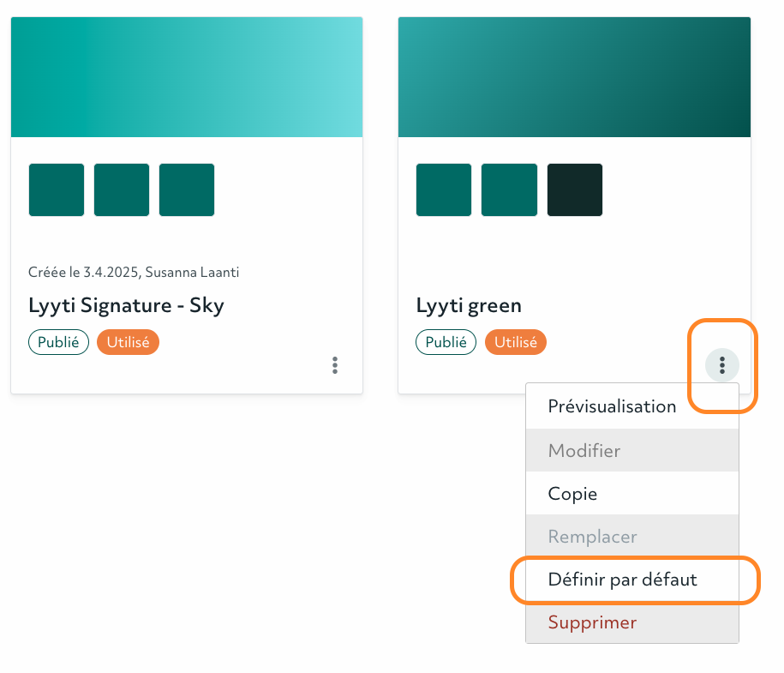This screenshot has width=784, height=673.
Task: Select Remplacer menu option
Action: (x=592, y=538)
